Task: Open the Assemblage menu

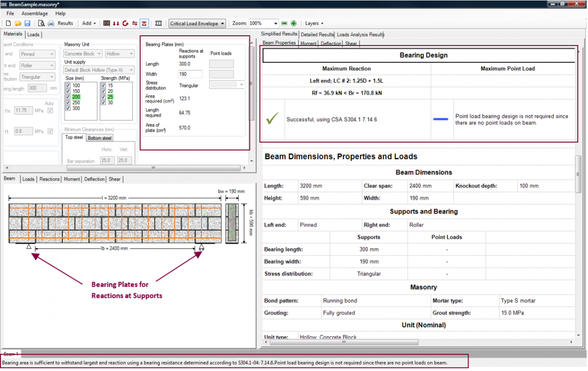Action: (34, 13)
